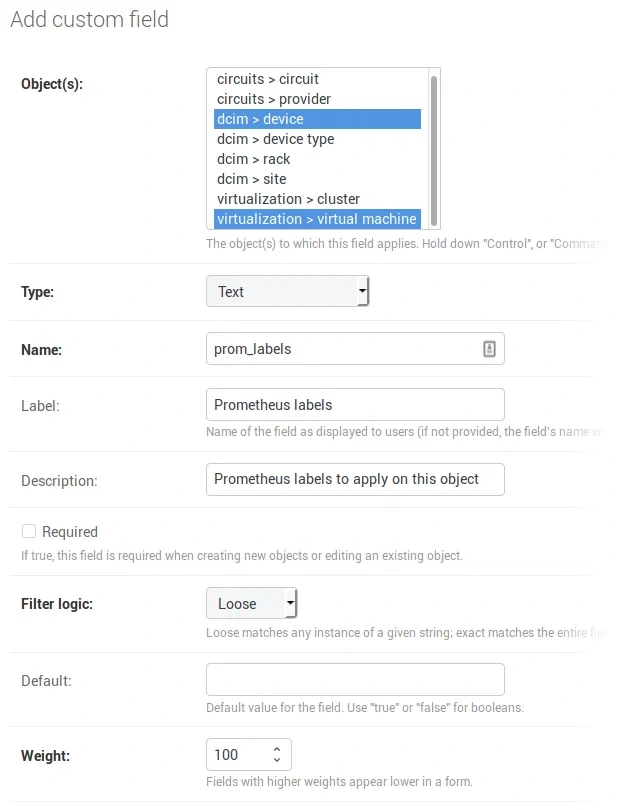Viewport: 623px width, 810px height.
Task: Click the autofill icon in Name field
Action: point(489,349)
